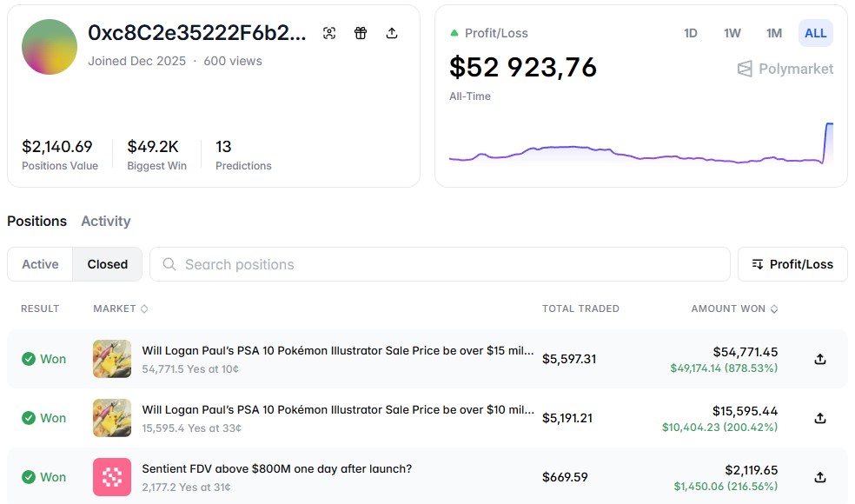Click the RESULT column header
The width and height of the screenshot is (855, 504).
(x=40, y=308)
